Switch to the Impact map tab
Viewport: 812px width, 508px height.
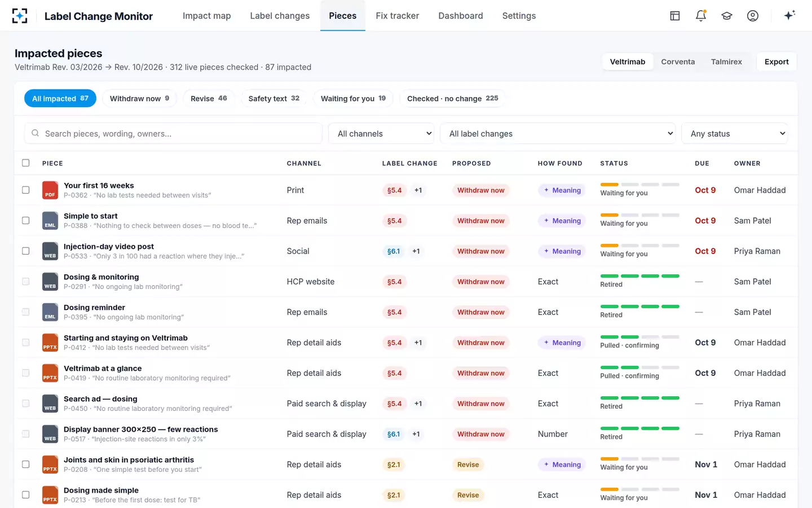coord(207,16)
